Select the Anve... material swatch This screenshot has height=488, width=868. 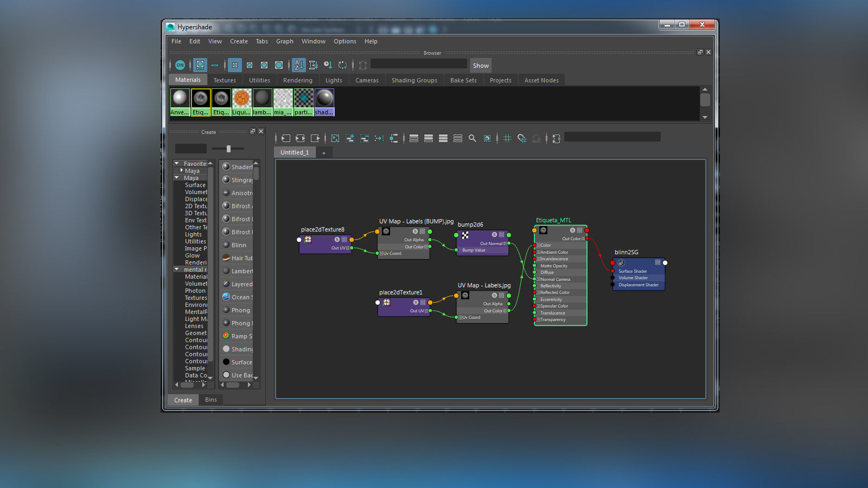180,102
